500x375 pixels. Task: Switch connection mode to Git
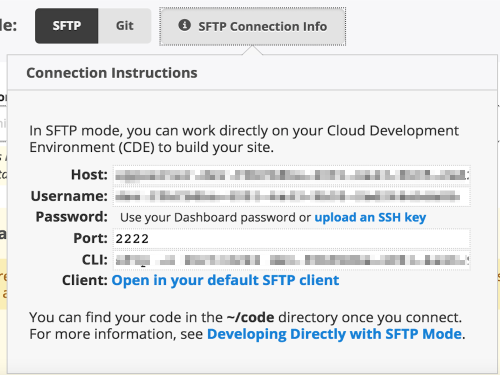pos(125,26)
